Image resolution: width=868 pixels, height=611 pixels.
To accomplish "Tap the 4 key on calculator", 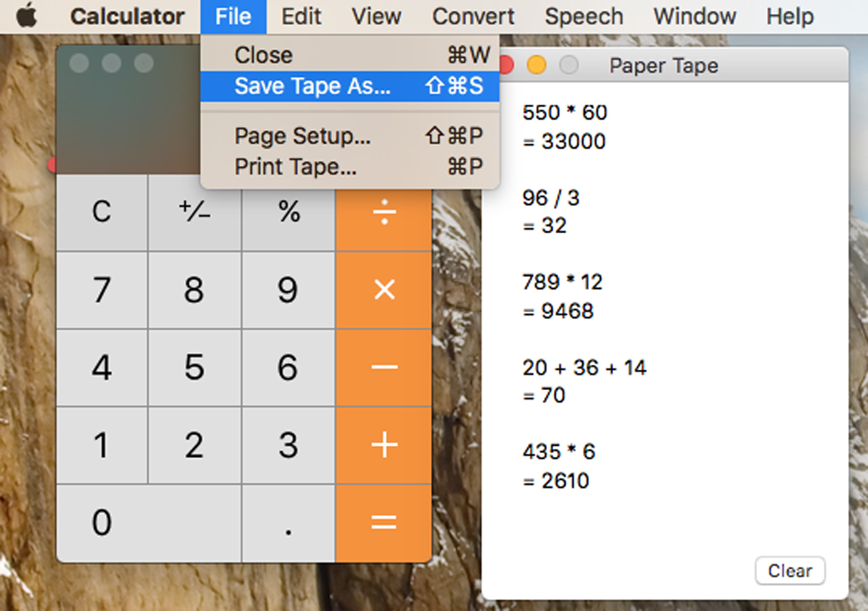I will pyautogui.click(x=102, y=367).
